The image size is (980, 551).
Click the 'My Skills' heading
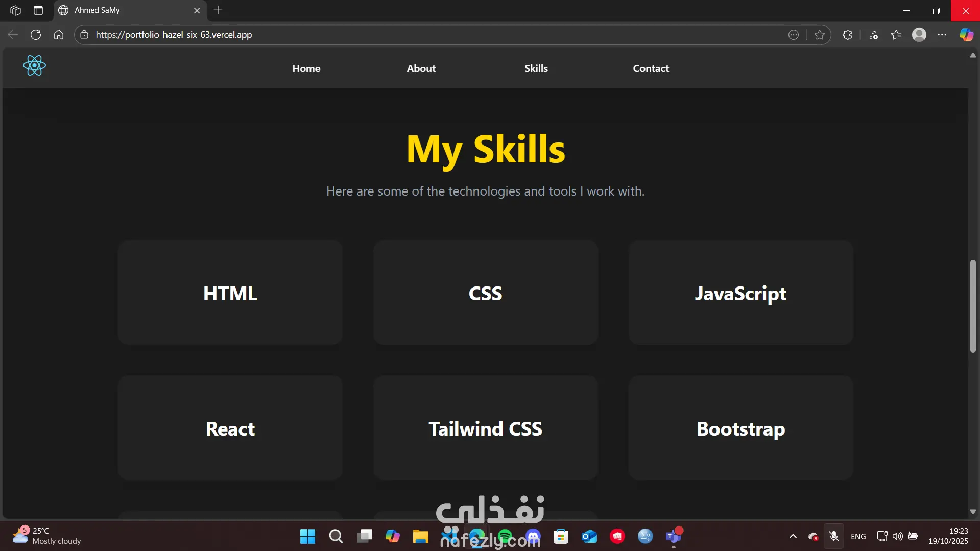(x=486, y=150)
